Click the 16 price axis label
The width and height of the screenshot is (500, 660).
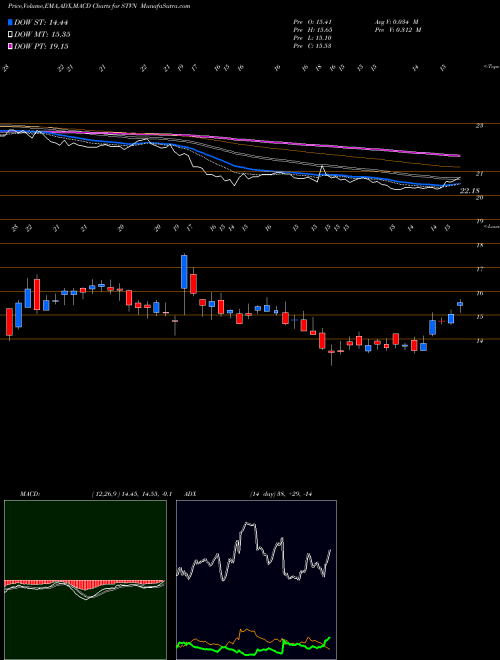(x=479, y=293)
